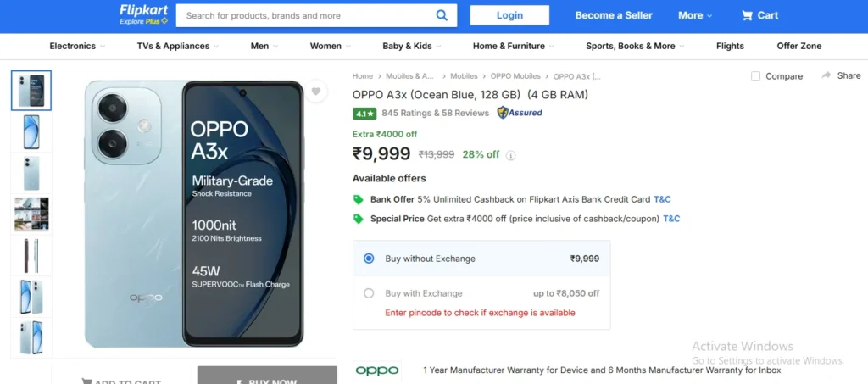The height and width of the screenshot is (384, 868).
Task: Click Become a Seller link
Action: (x=614, y=15)
